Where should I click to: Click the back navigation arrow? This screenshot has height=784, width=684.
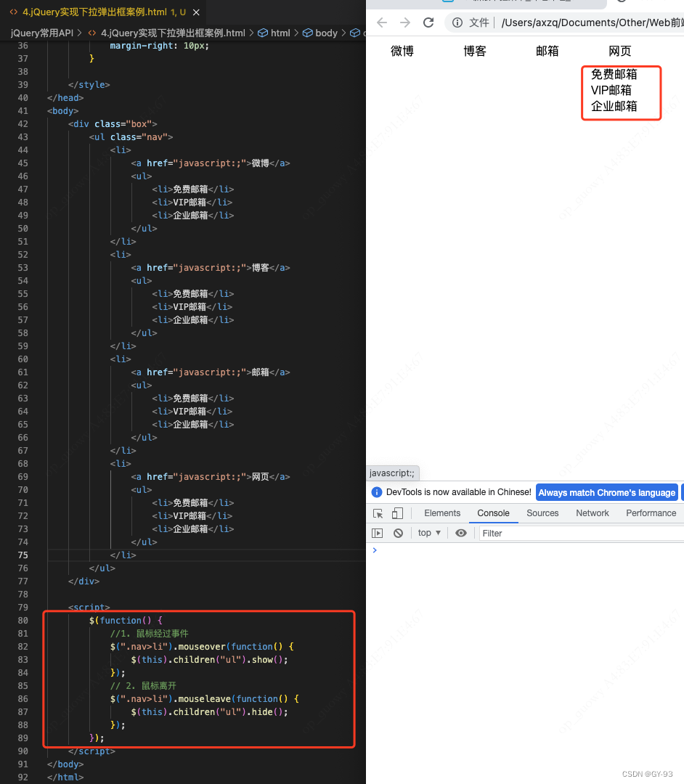coord(382,23)
